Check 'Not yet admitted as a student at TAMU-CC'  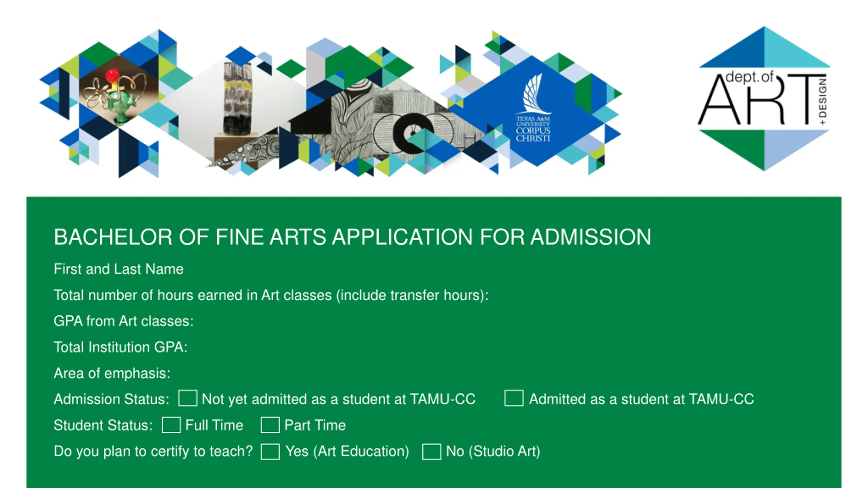pyautogui.click(x=188, y=398)
